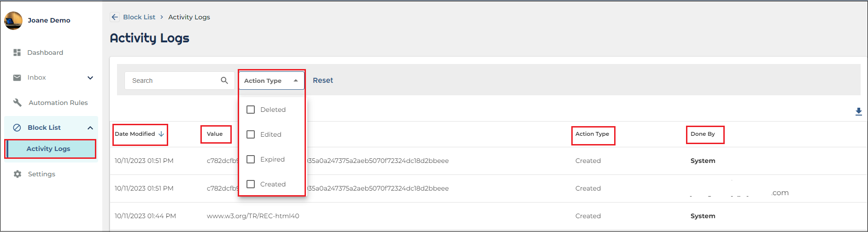Sort by Date Modified column arrow

(x=161, y=134)
